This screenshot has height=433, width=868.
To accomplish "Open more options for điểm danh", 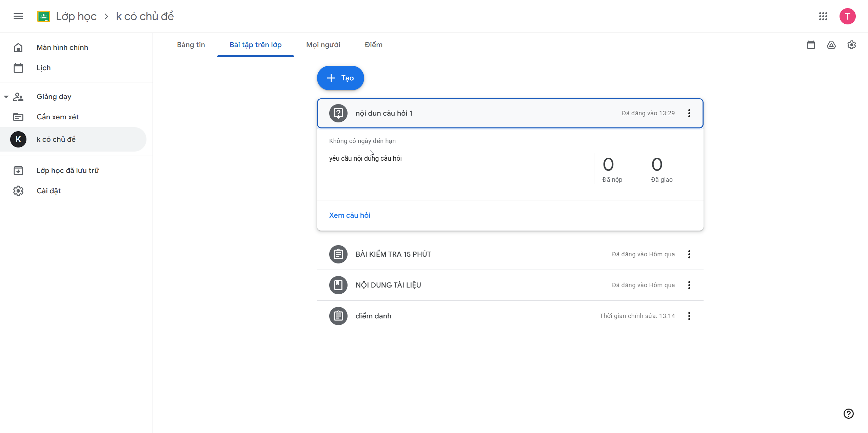I will (x=689, y=316).
